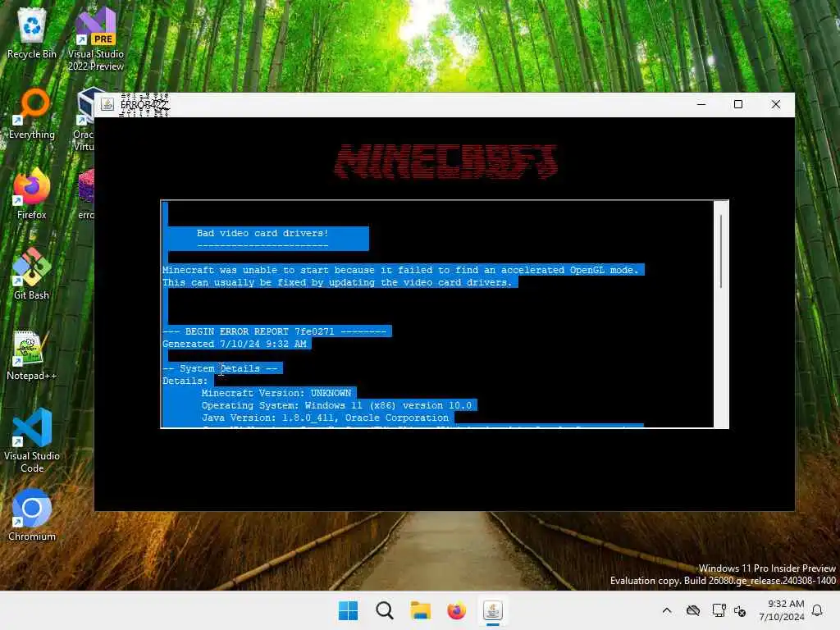
Task: Click the 'Minecraft Version: UNKNOWN' line
Action: click(276, 393)
